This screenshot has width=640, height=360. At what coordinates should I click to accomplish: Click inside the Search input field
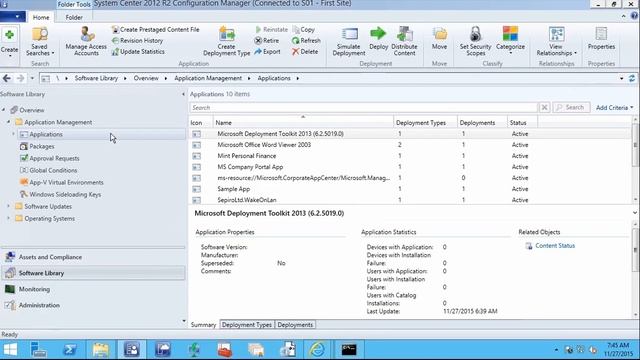pyautogui.click(x=363, y=107)
